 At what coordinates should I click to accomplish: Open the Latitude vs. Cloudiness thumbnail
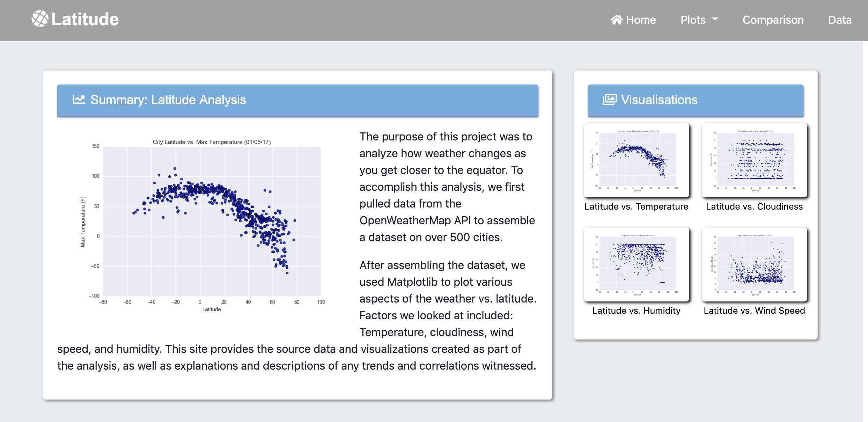[754, 160]
